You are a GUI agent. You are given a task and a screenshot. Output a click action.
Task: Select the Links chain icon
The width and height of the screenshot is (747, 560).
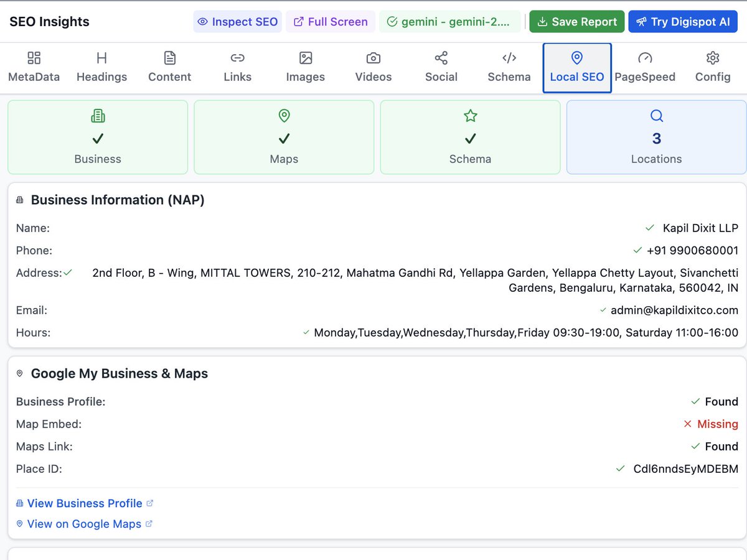tap(237, 57)
